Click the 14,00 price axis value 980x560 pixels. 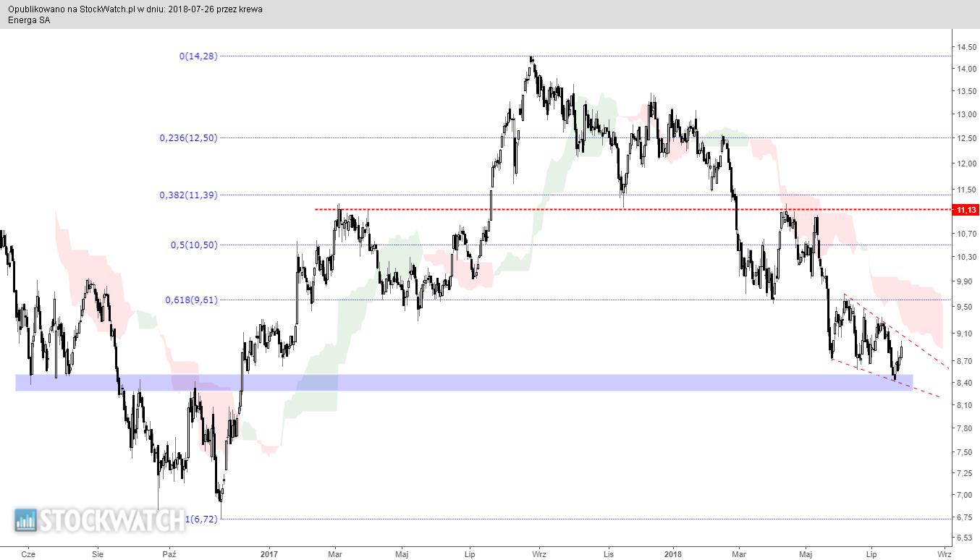pyautogui.click(x=966, y=69)
